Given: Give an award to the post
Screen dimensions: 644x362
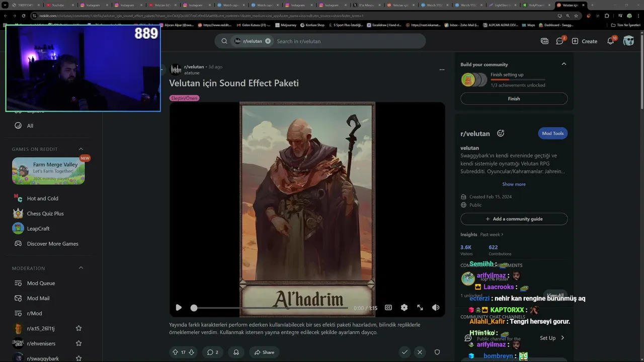Looking at the screenshot, I should coord(235,352).
